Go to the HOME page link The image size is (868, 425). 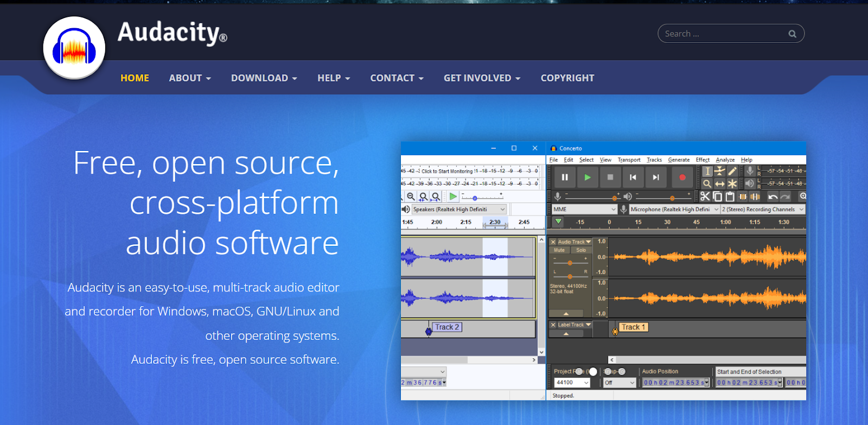tap(135, 78)
